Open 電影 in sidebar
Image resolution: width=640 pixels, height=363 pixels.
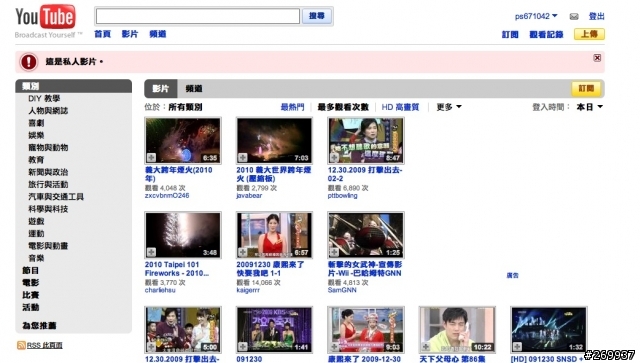click(31, 283)
